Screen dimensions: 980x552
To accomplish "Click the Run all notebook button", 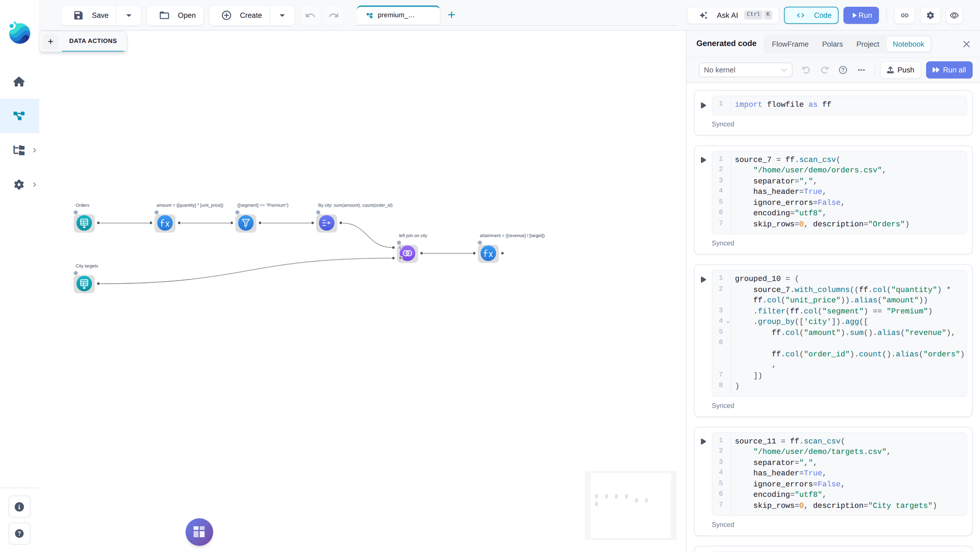I will (x=949, y=70).
